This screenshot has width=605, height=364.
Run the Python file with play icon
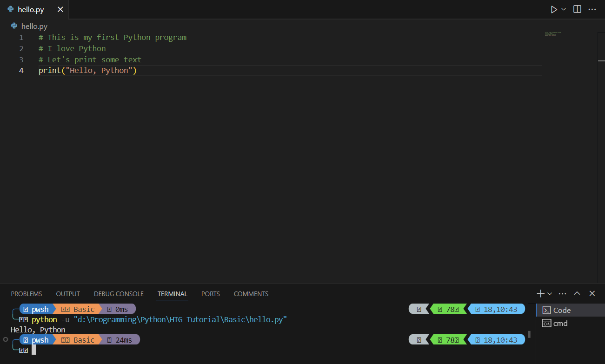pyautogui.click(x=553, y=9)
